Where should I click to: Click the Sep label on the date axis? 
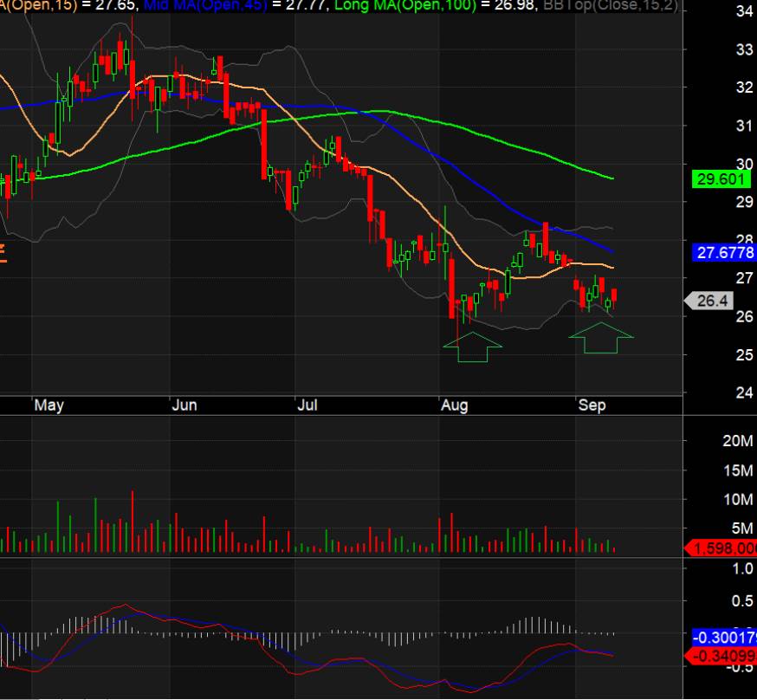(592, 405)
